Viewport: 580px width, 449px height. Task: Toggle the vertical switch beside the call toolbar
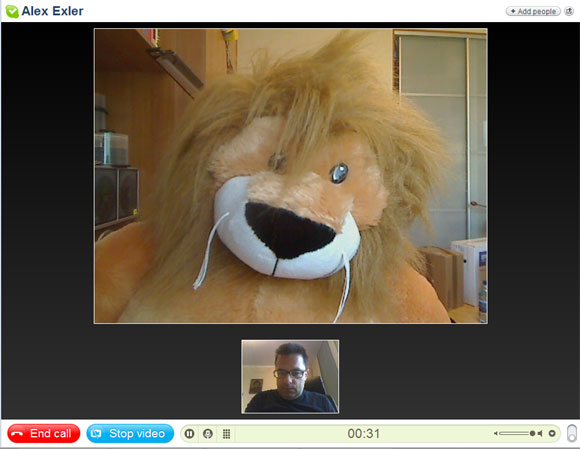tap(572, 433)
